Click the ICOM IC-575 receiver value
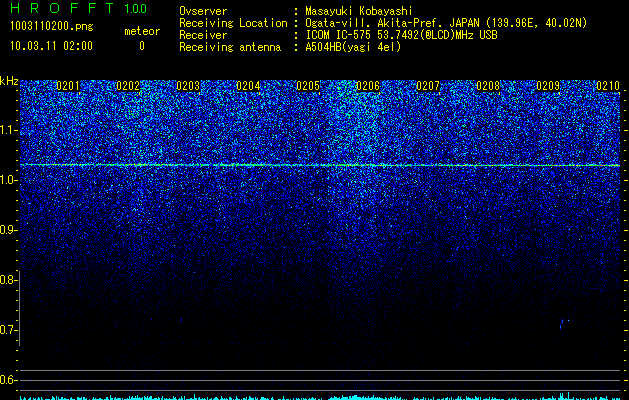 tap(401, 35)
